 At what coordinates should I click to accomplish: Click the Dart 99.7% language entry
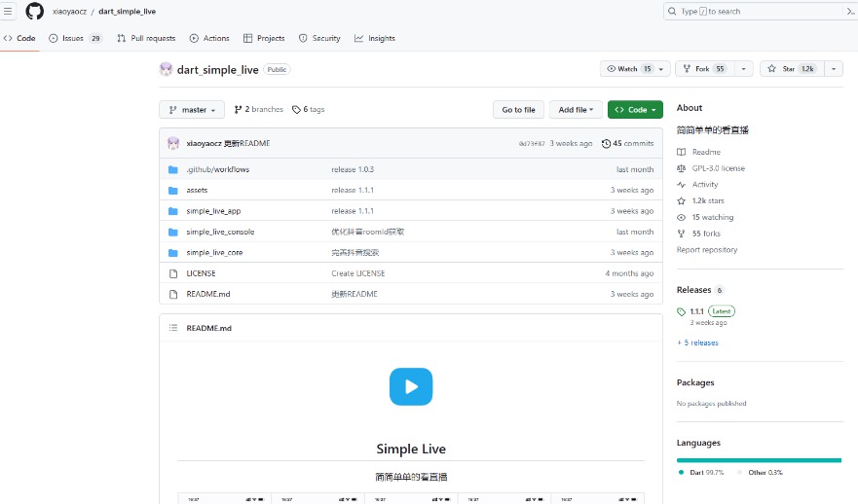(x=701, y=472)
